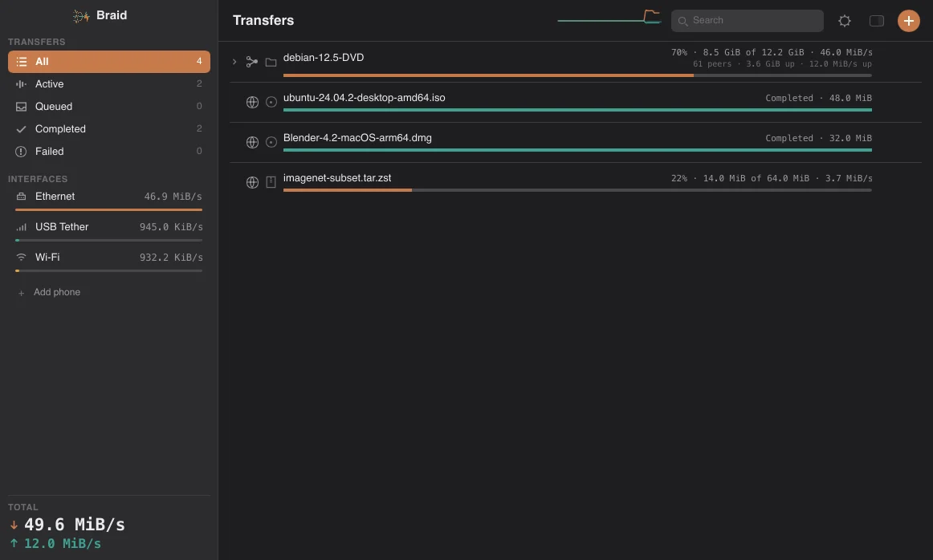Select the Ethernet interface
The height and width of the screenshot is (560, 933).
109,201
